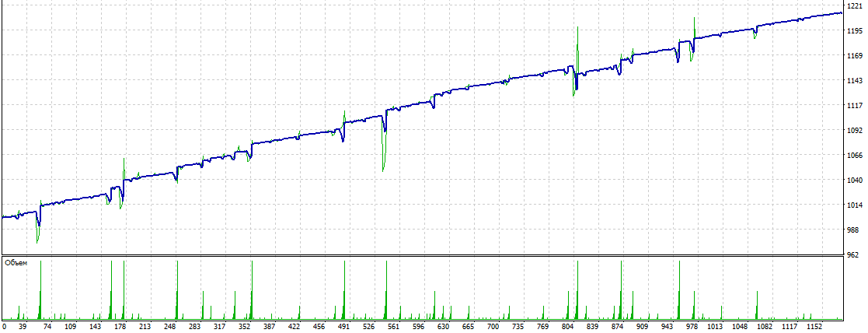The height and width of the screenshot is (333, 868).
Task: Click the 769 trade number label
Action: (x=544, y=327)
